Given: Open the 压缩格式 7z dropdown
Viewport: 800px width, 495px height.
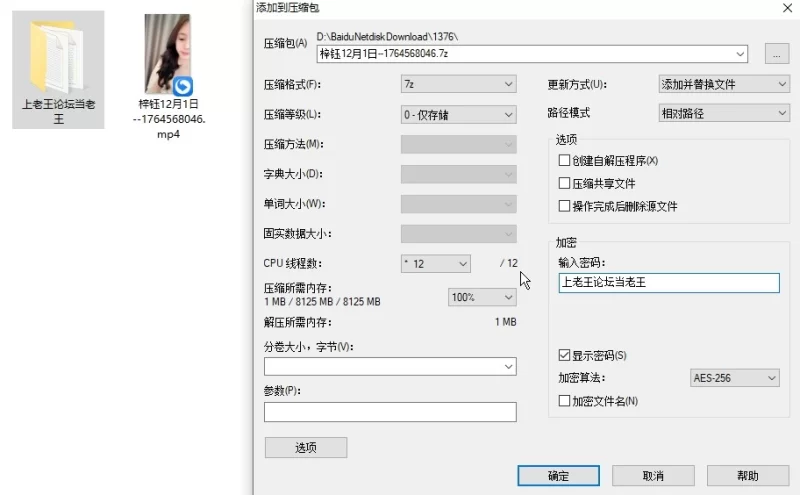Looking at the screenshot, I should [x=458, y=84].
